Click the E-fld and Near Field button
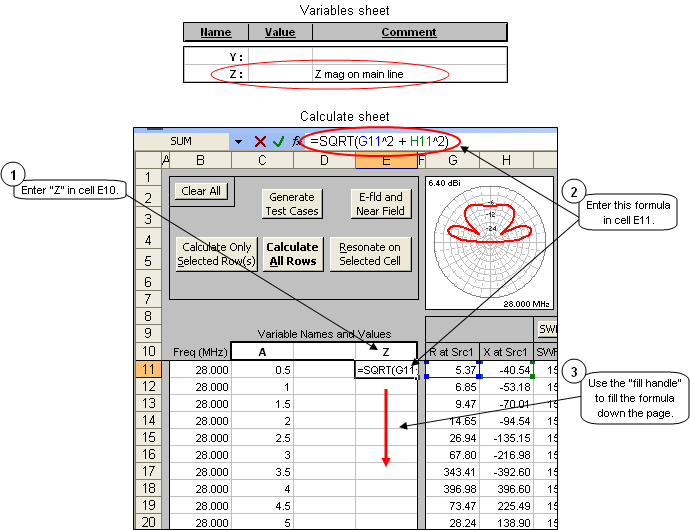Screen dimensions: 690x530 point(380,203)
